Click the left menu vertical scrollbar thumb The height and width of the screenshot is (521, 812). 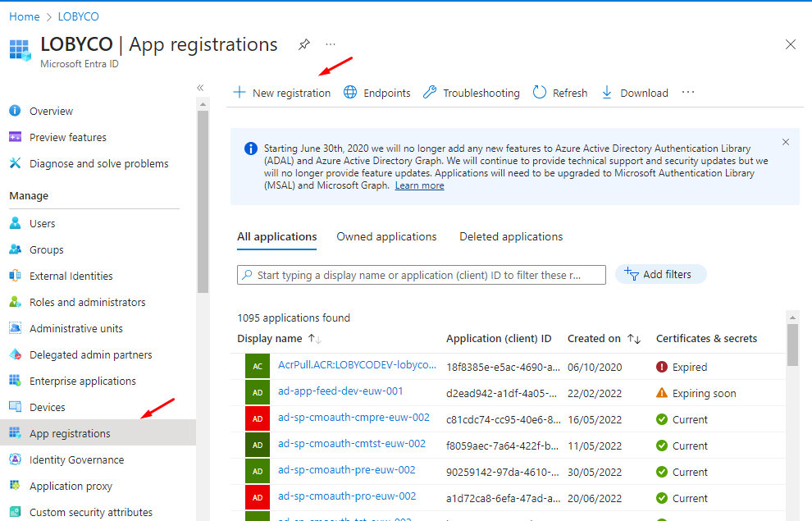203,202
